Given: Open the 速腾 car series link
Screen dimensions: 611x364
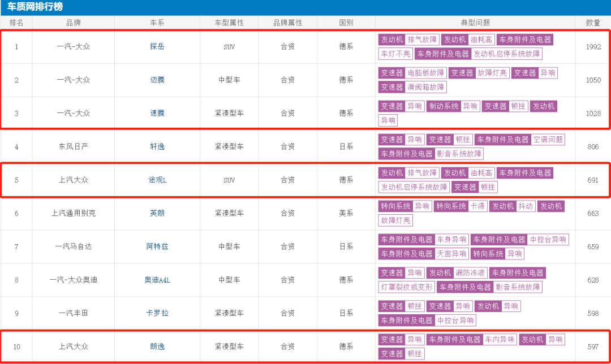Looking at the screenshot, I should coord(157,113).
